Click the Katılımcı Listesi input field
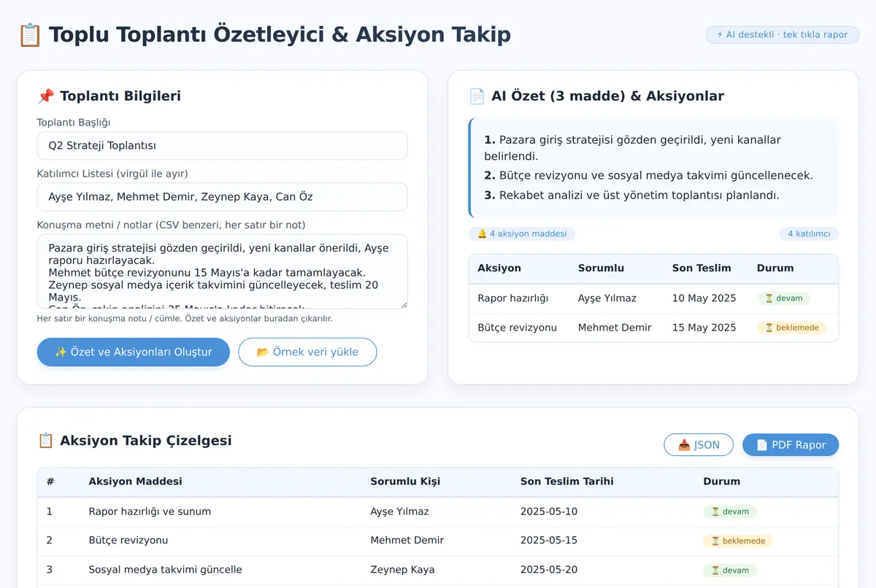The height and width of the screenshot is (588, 876). (222, 196)
